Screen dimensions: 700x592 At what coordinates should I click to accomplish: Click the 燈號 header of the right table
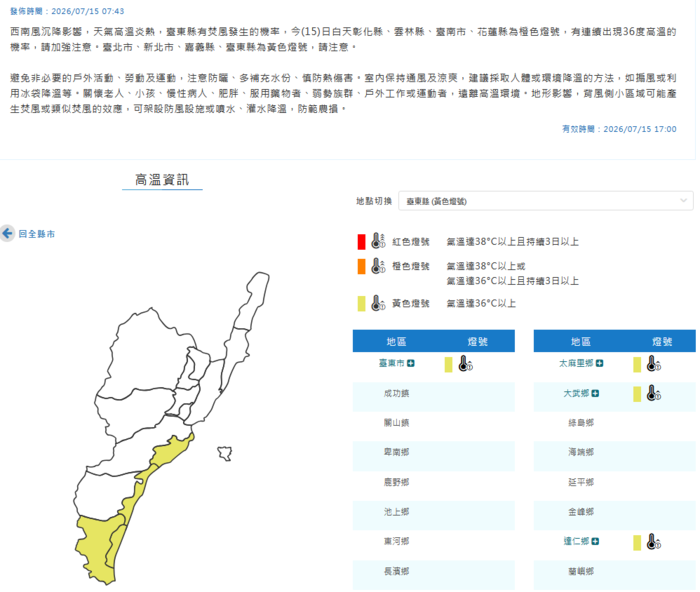coord(662,342)
